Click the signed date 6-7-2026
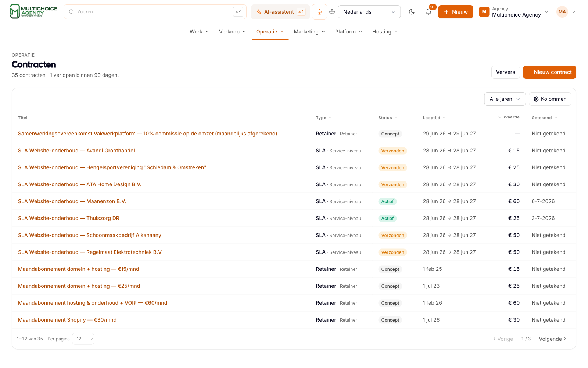 543,201
